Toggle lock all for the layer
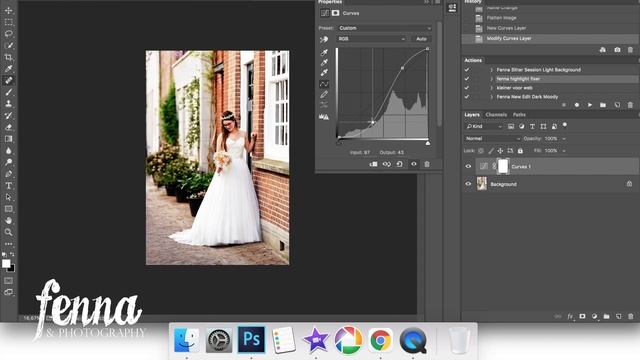 pos(520,151)
